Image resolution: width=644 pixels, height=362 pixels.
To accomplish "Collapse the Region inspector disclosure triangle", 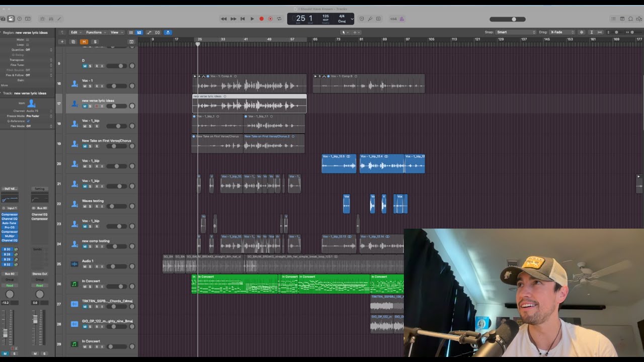I will (2, 33).
